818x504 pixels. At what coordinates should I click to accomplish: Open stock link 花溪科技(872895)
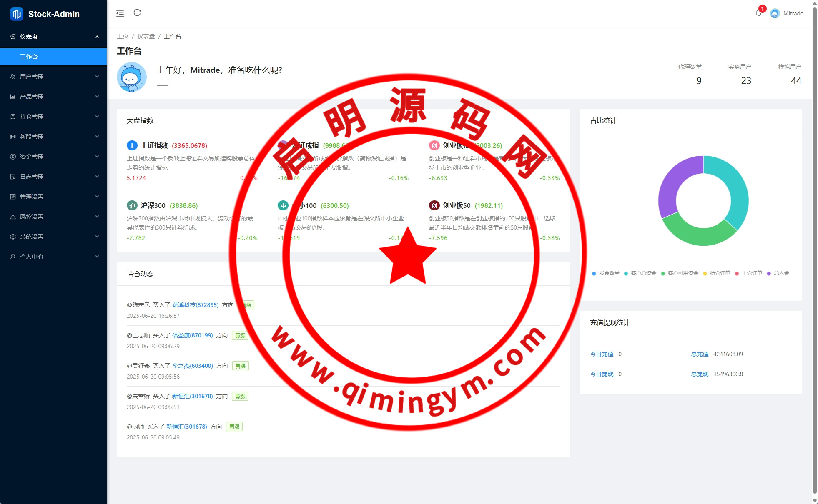(195, 305)
